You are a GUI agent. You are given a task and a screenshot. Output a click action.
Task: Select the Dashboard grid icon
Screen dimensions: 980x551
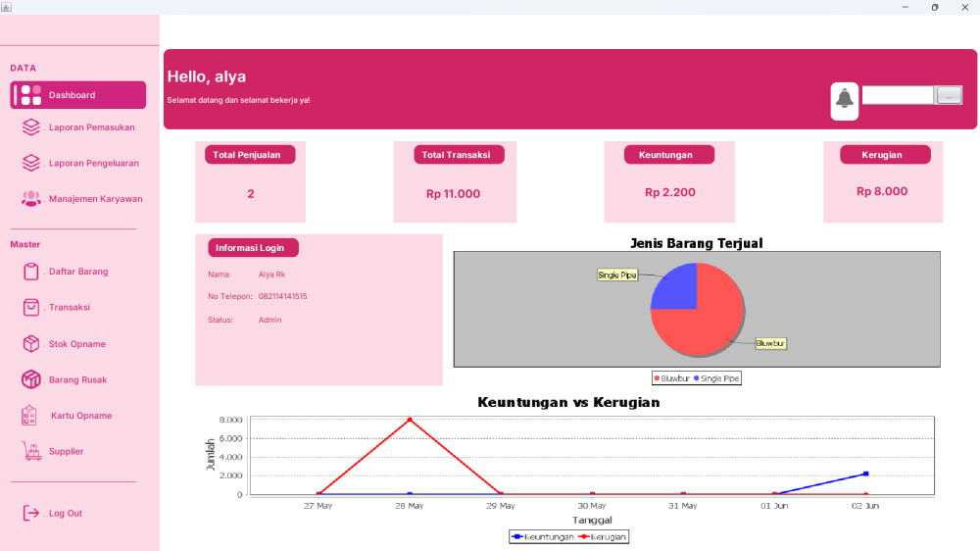point(30,95)
